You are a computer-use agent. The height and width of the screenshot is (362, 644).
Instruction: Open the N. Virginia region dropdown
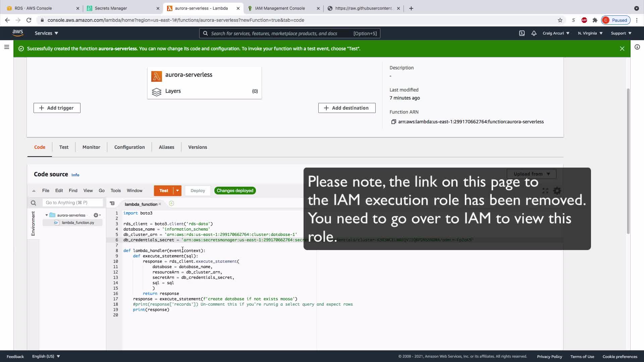(590, 33)
